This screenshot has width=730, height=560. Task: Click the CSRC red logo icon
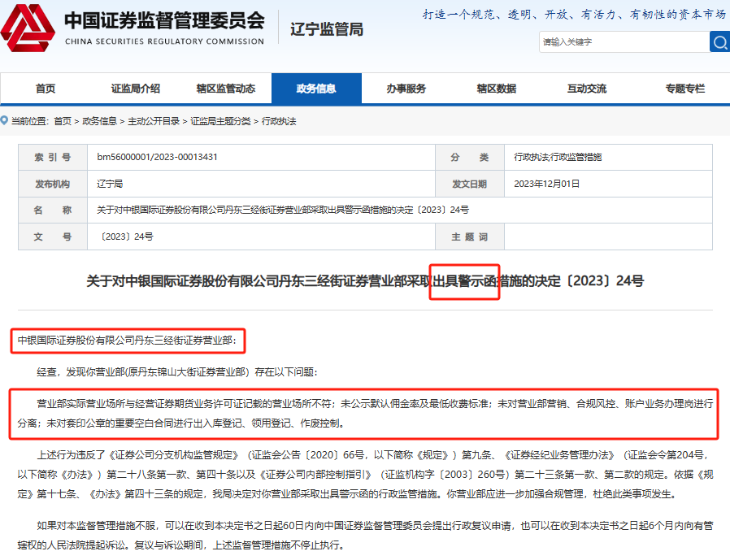click(28, 28)
